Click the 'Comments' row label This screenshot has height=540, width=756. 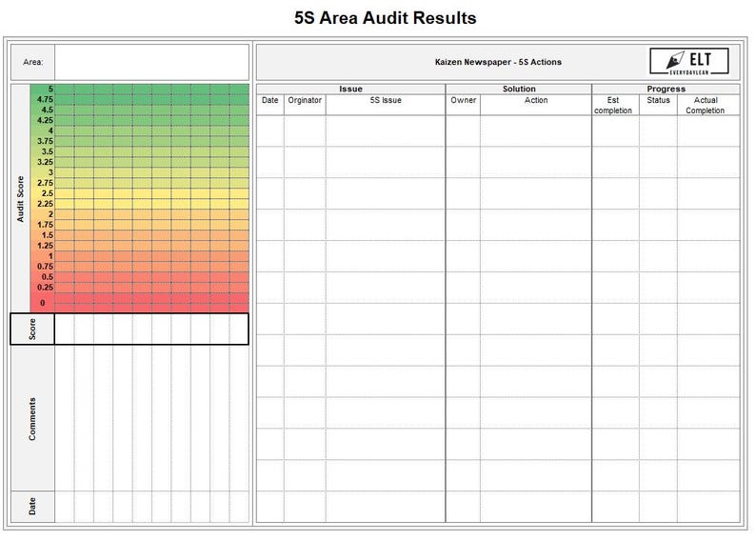tap(32, 418)
